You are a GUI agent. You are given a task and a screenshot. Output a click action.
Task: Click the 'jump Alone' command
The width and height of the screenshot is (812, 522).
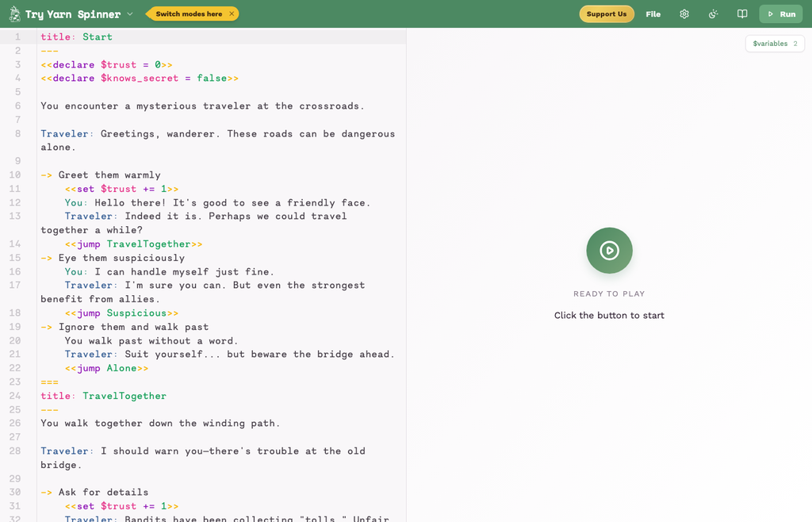107,368
